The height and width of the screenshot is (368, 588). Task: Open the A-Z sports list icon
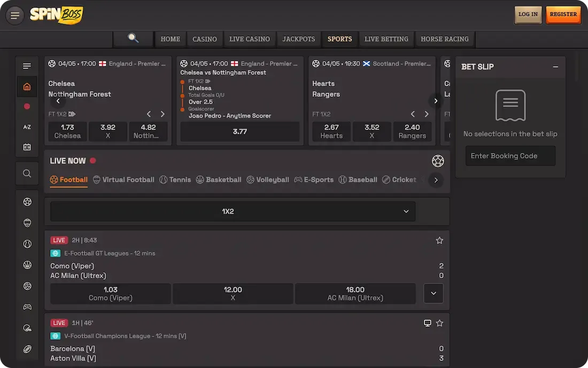27,127
